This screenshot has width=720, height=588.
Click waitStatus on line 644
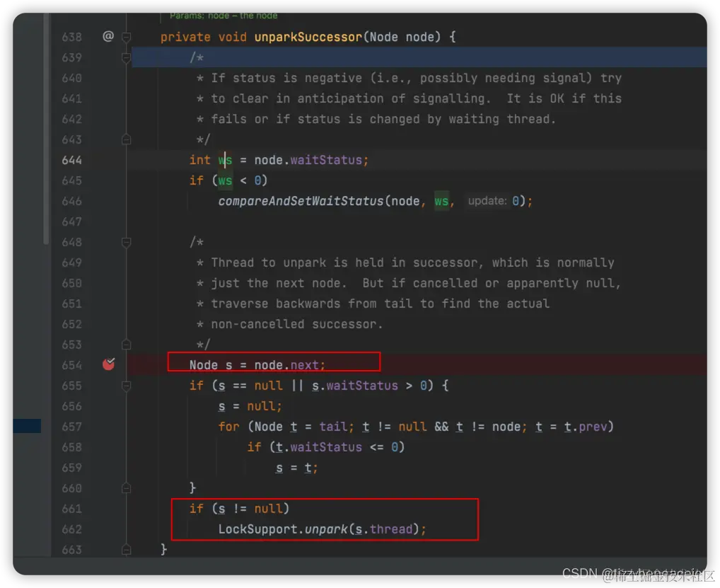pos(326,160)
